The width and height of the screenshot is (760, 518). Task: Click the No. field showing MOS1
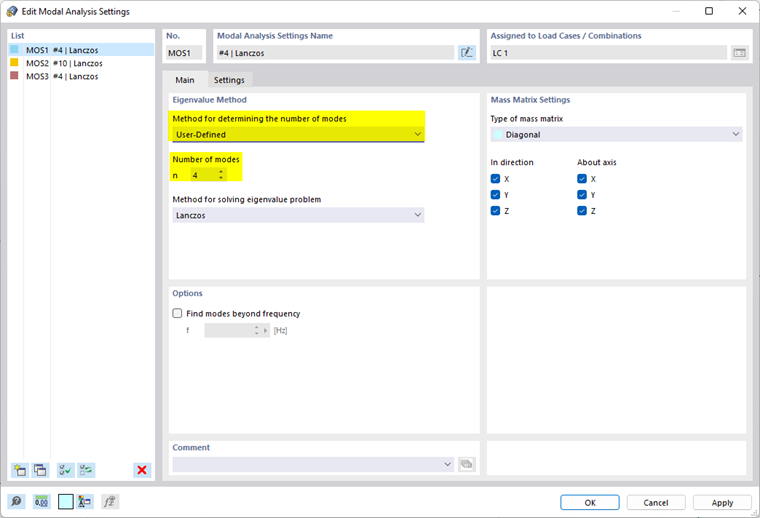[x=184, y=53]
